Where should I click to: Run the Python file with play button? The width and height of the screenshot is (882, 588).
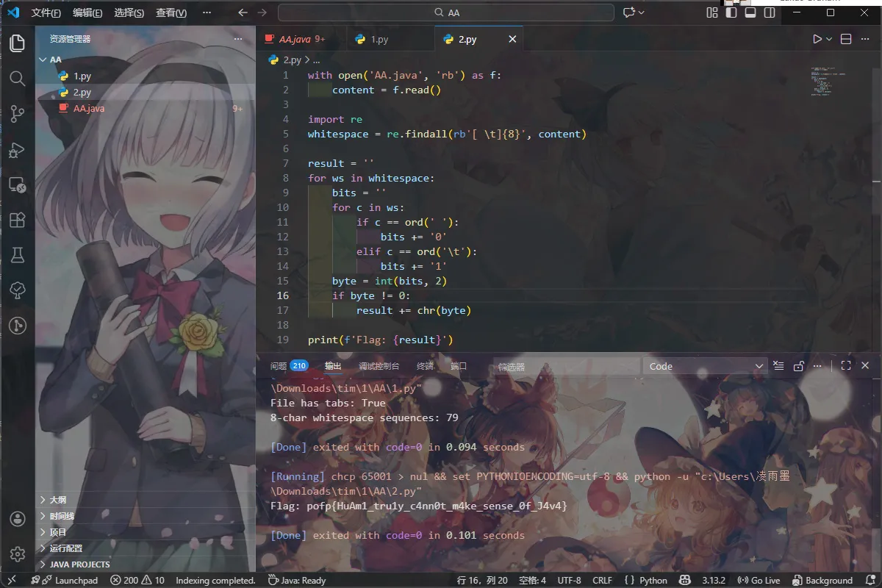(x=817, y=39)
